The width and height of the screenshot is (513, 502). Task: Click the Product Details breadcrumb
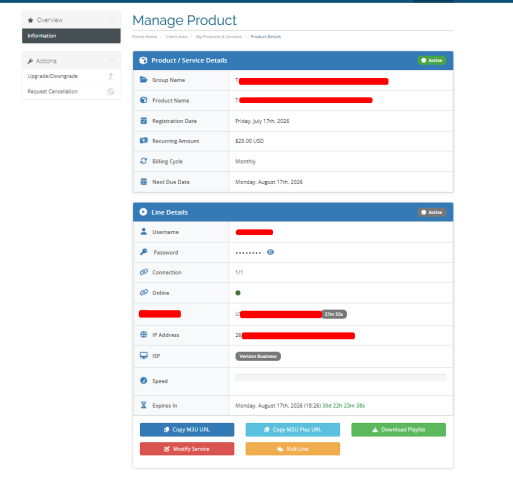pos(266,37)
